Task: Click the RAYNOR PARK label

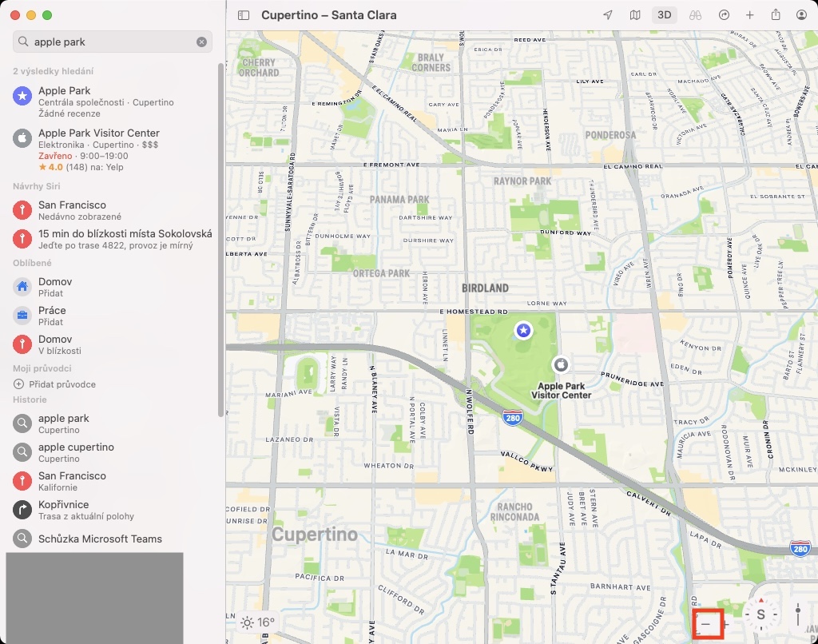Action: pos(522,181)
